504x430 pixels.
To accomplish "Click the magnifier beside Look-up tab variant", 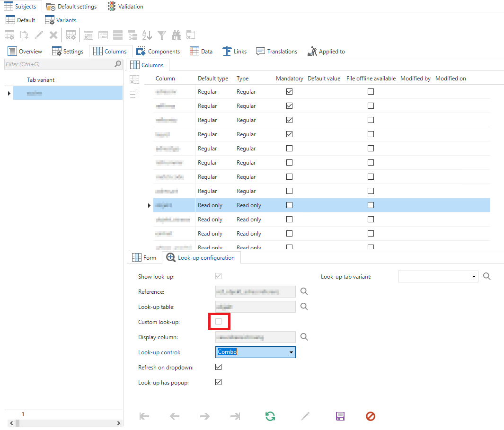I will pyautogui.click(x=487, y=276).
